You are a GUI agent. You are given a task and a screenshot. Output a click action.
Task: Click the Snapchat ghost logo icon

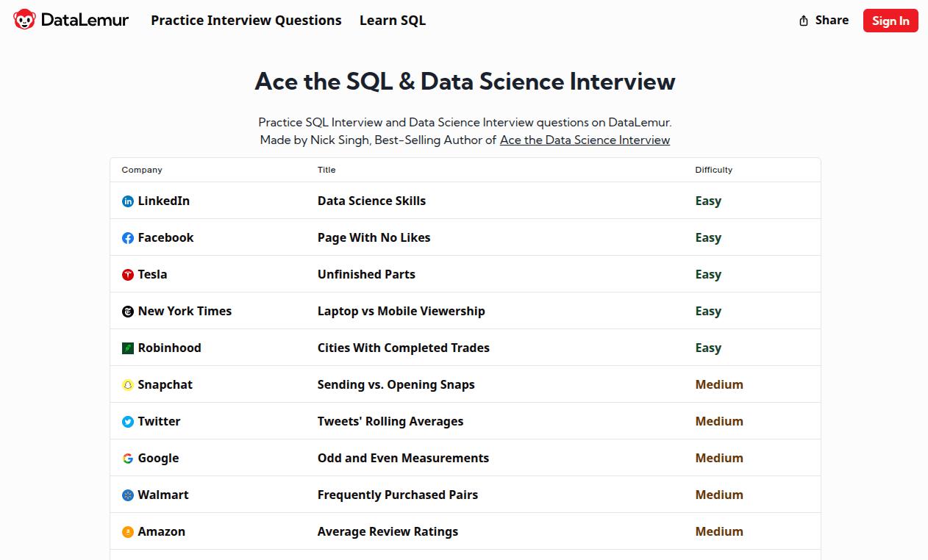click(x=128, y=385)
